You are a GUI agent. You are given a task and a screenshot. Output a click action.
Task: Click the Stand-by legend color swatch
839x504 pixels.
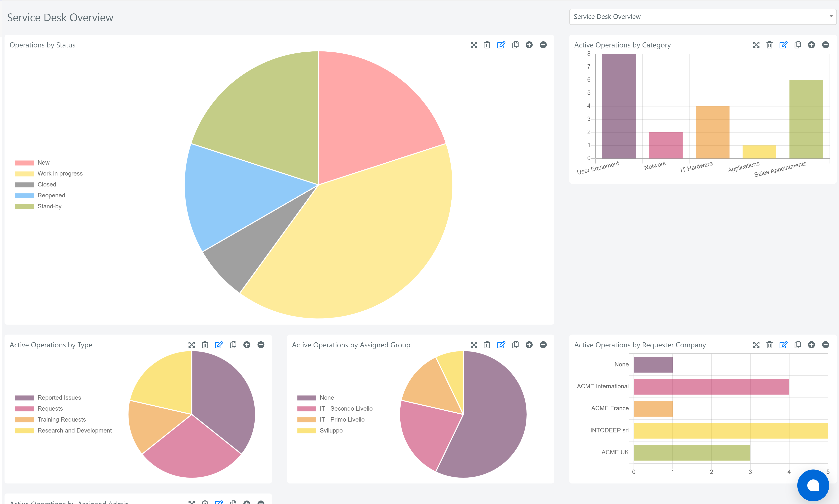pos(24,207)
